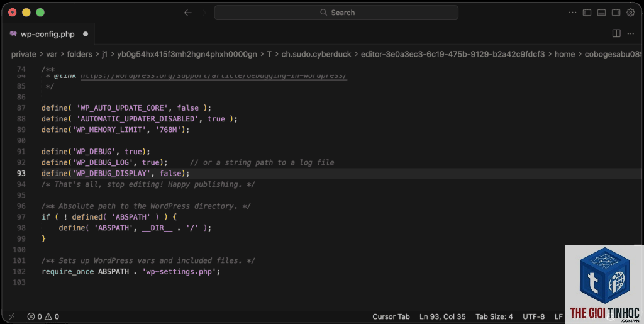Screen dimensions: 644x324
Task: Open the 'editor-3e0a3ec3' breadcrumb folder
Action: (453, 54)
